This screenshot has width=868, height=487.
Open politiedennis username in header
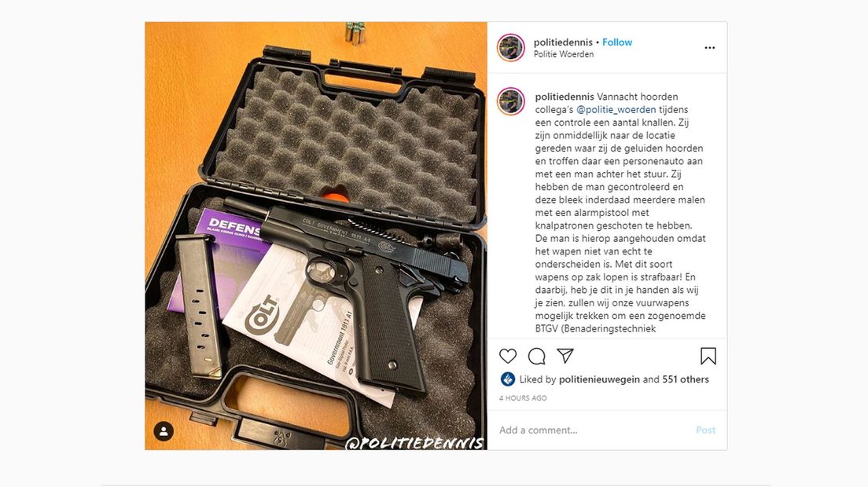point(563,42)
